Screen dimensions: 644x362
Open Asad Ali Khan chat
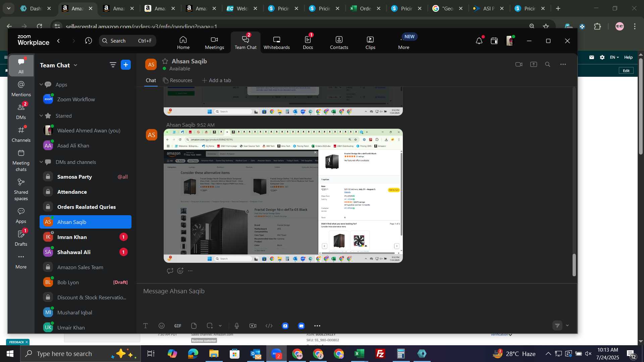pos(86,145)
